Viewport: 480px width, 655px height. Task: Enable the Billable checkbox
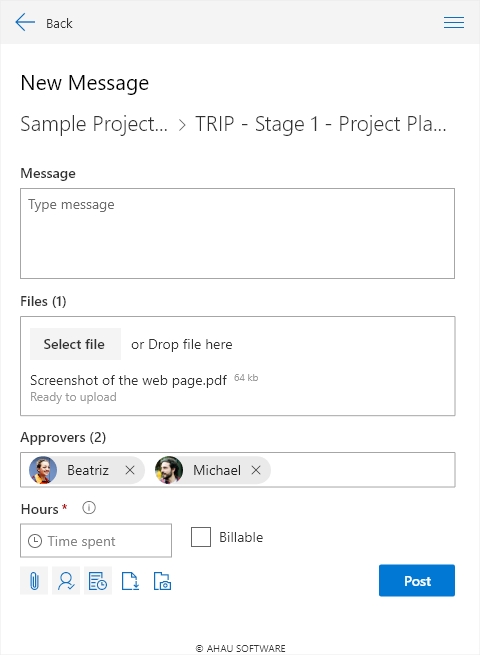click(x=201, y=537)
